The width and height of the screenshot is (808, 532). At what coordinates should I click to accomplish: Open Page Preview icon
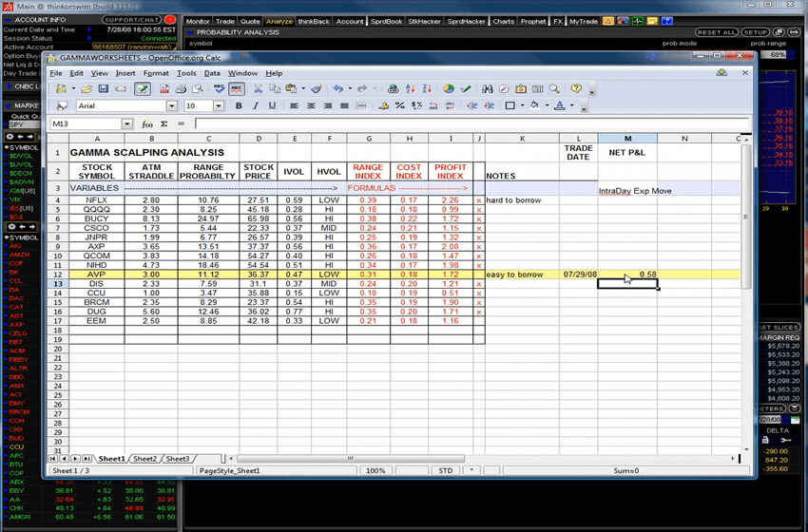coord(197,88)
